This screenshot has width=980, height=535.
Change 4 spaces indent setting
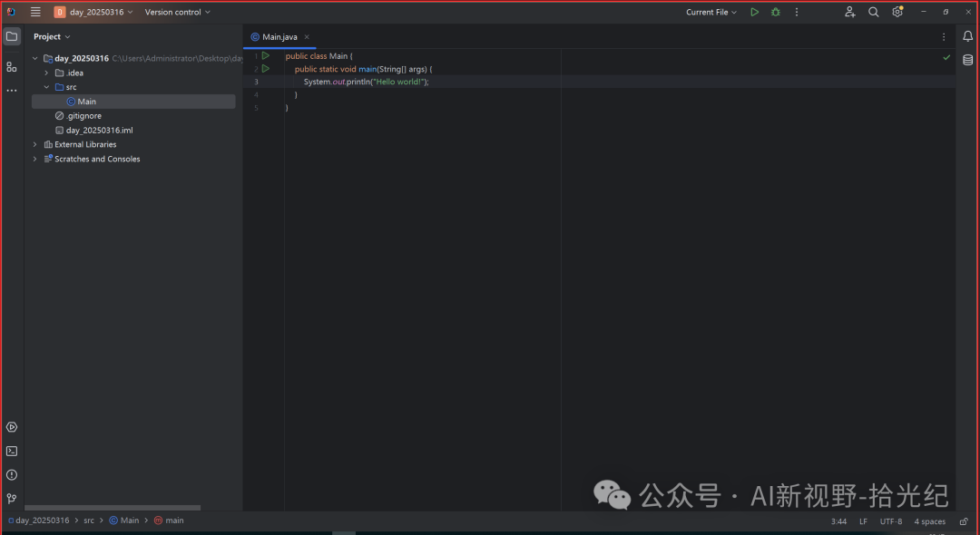coord(930,521)
